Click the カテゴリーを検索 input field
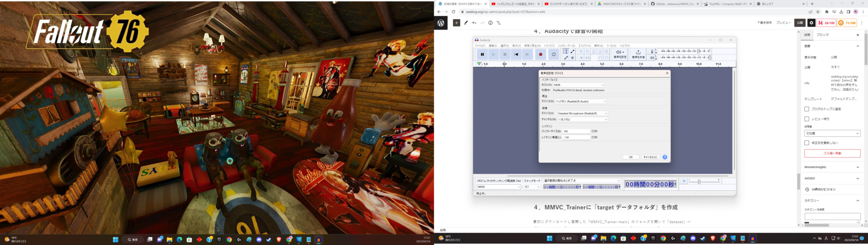 point(832,217)
